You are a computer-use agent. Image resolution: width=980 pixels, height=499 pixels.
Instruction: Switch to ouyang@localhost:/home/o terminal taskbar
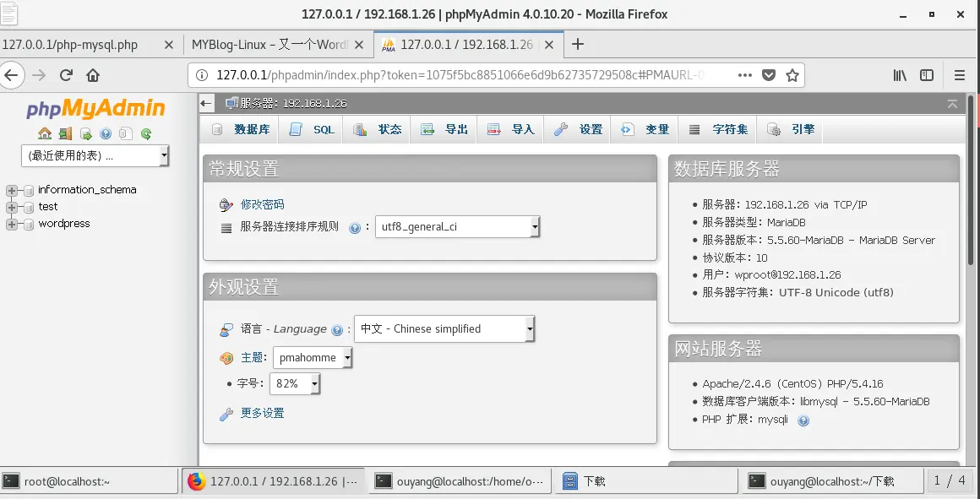[461, 481]
